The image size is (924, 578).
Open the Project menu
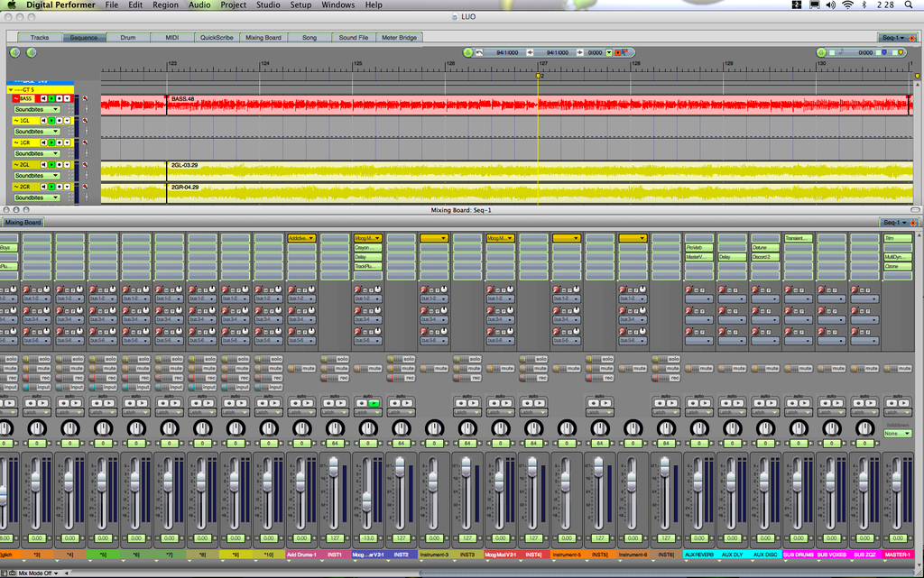pos(234,5)
